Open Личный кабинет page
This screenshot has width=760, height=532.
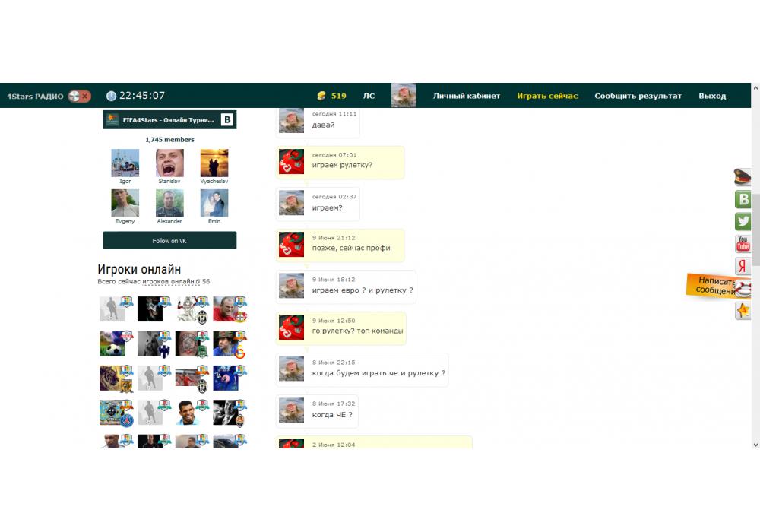pyautogui.click(x=467, y=96)
